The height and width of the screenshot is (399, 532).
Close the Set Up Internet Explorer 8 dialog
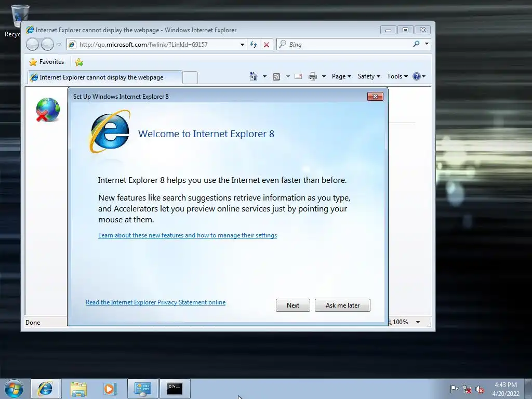pos(375,96)
